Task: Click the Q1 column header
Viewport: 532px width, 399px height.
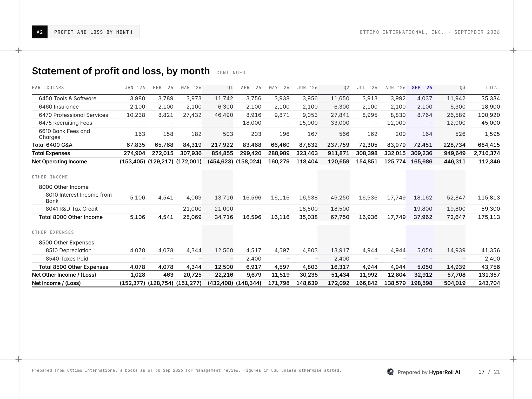Action: coord(230,88)
